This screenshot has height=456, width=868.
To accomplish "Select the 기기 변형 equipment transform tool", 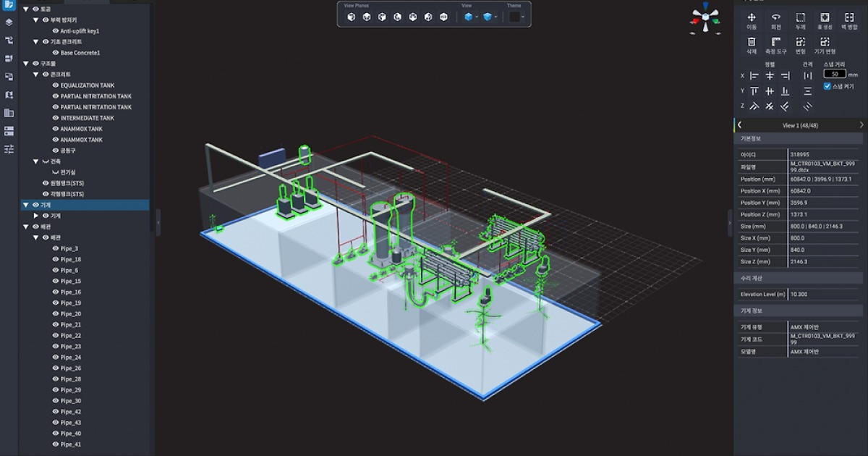I will 825,46.
